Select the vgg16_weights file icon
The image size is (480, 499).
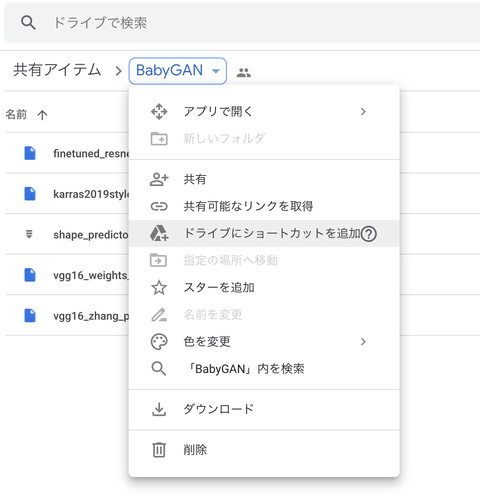tap(30, 275)
